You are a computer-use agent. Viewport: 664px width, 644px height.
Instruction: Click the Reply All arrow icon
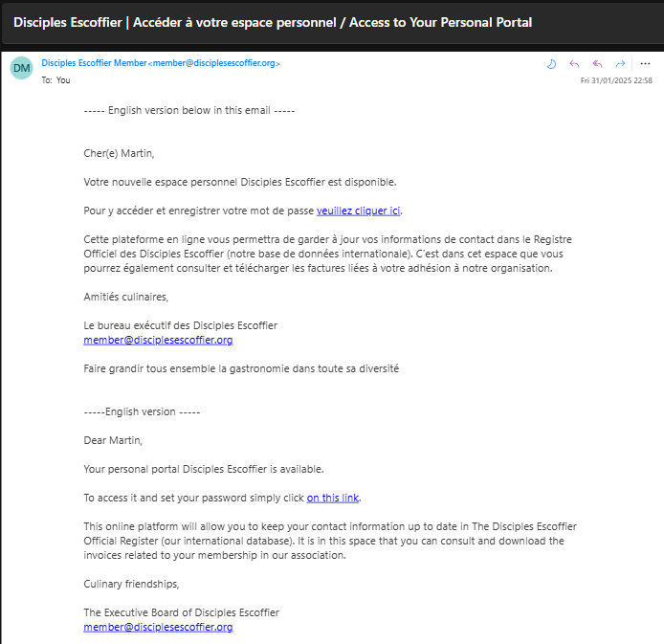pyautogui.click(x=598, y=63)
